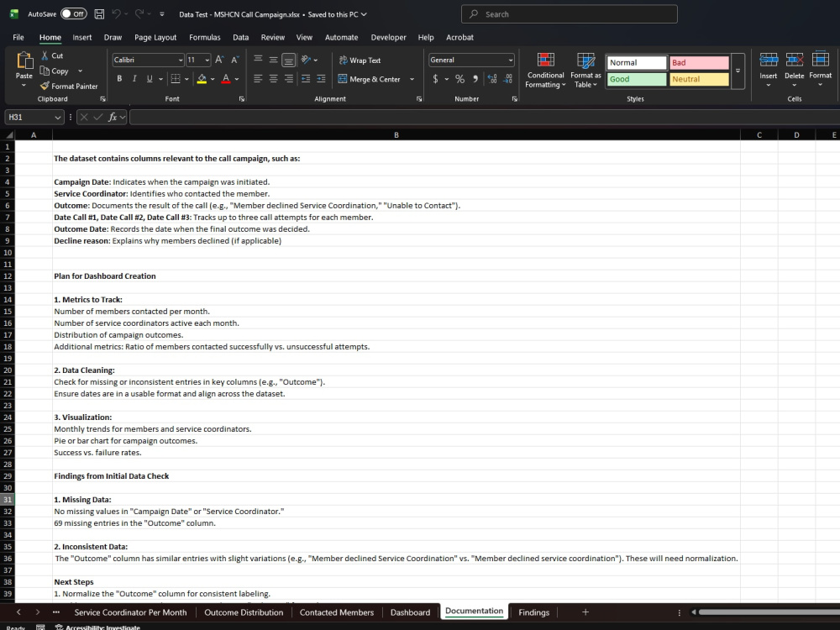The width and height of the screenshot is (840, 630).
Task: Expand the cell Styles gallery
Action: 738,71
